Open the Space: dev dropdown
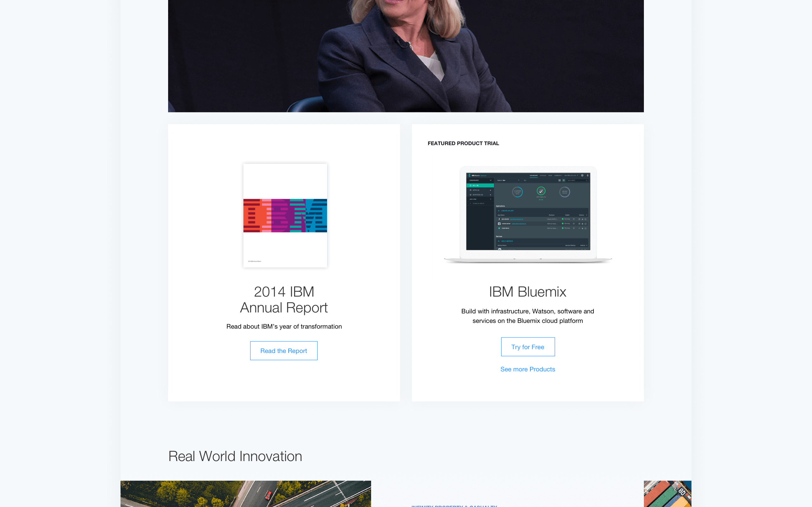The image size is (812, 507). point(508,180)
